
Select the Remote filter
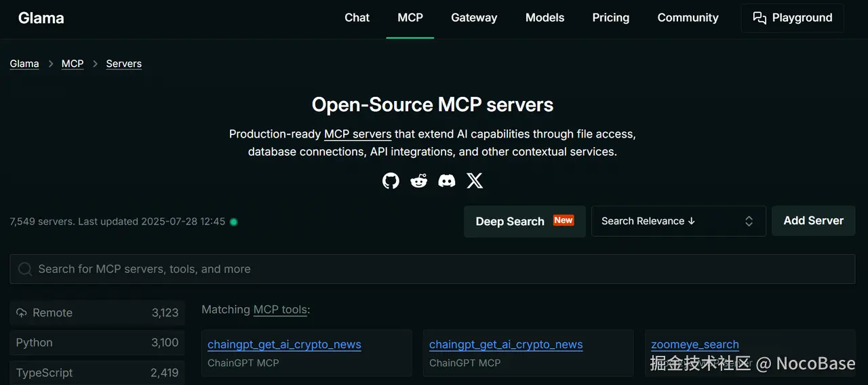point(97,312)
